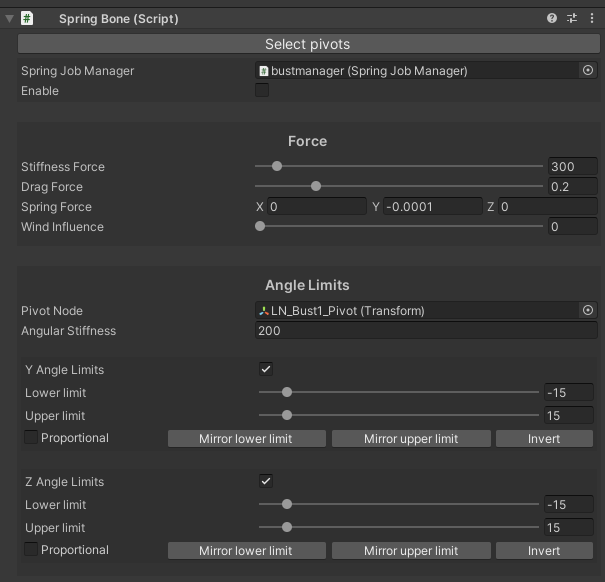The image size is (605, 582).
Task: Adjust the Stiffness Force slider
Action: [x=399, y=166]
